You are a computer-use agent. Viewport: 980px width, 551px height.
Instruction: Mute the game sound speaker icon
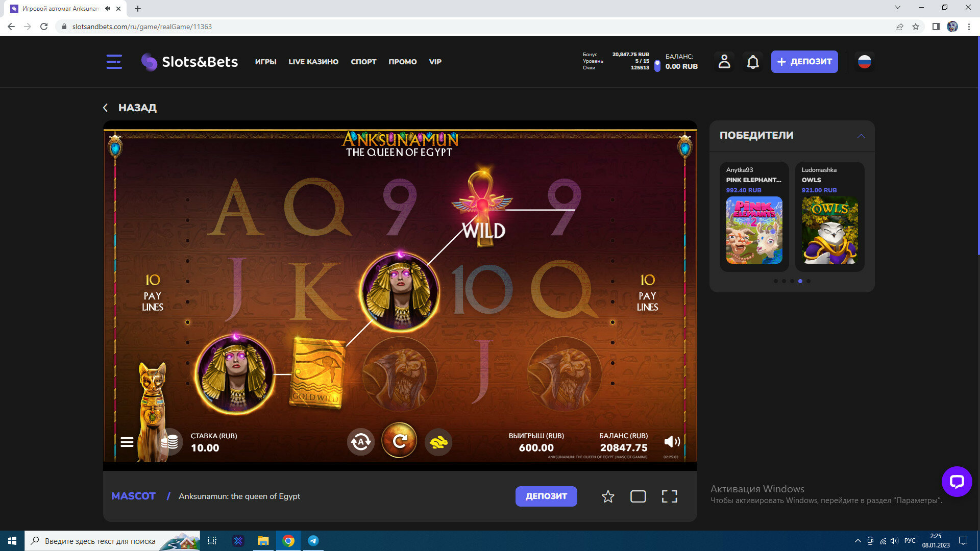pos(672,442)
